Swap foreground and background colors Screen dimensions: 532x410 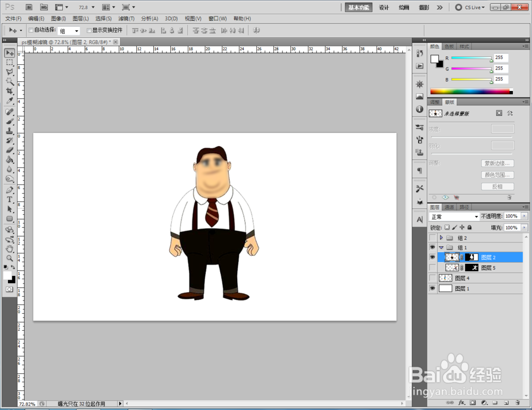(x=13, y=267)
